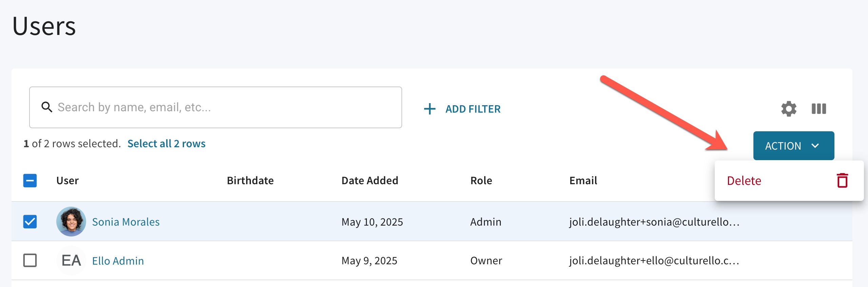This screenshot has width=868, height=287.
Task: Click the ADD FILTER button
Action: click(473, 109)
